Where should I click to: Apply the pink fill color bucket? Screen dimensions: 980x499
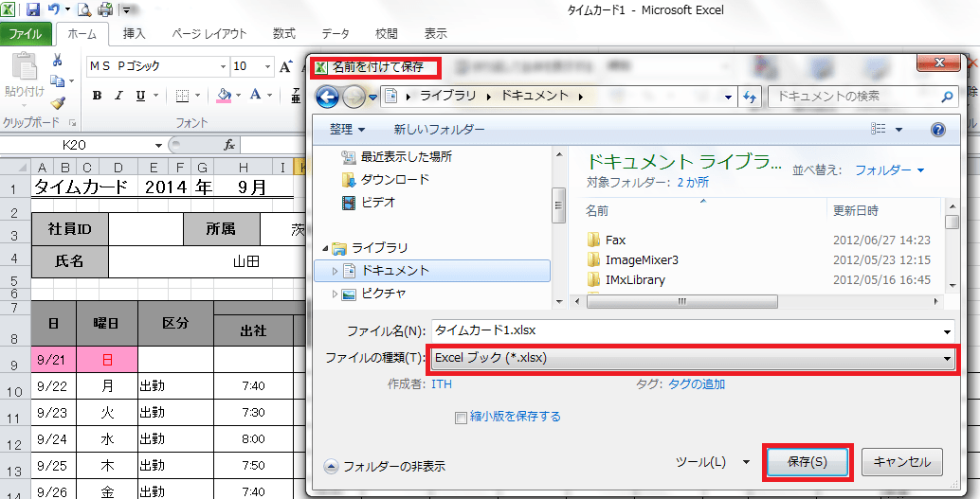pos(224,96)
